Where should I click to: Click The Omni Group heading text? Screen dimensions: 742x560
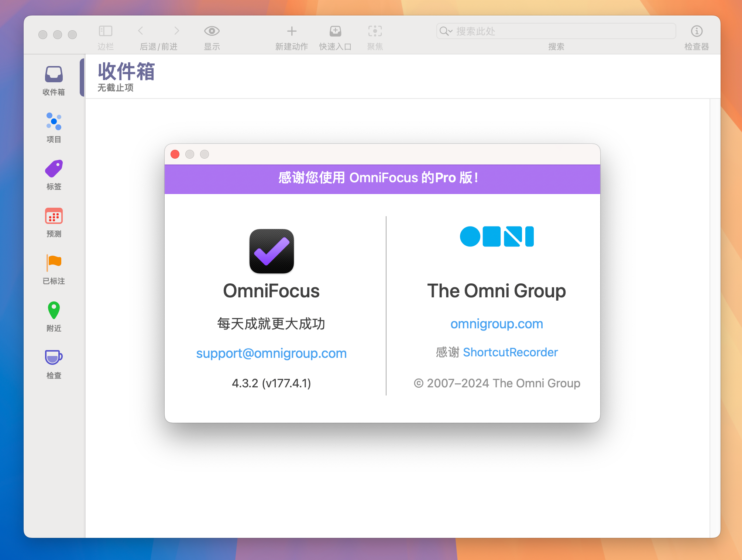pyautogui.click(x=497, y=291)
